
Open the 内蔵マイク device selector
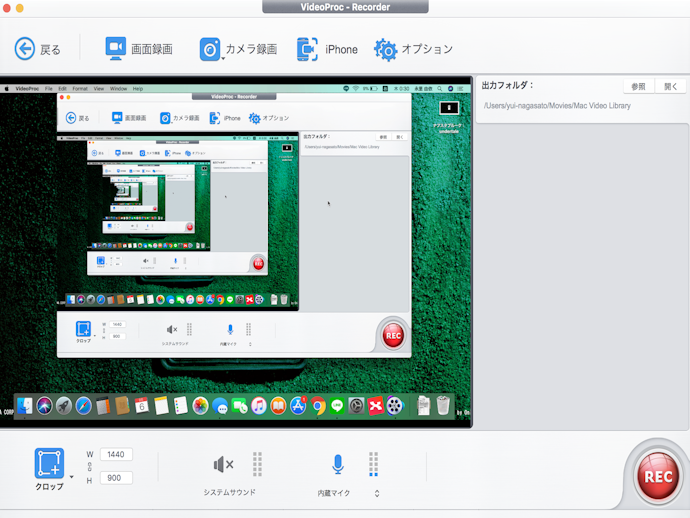click(377, 493)
